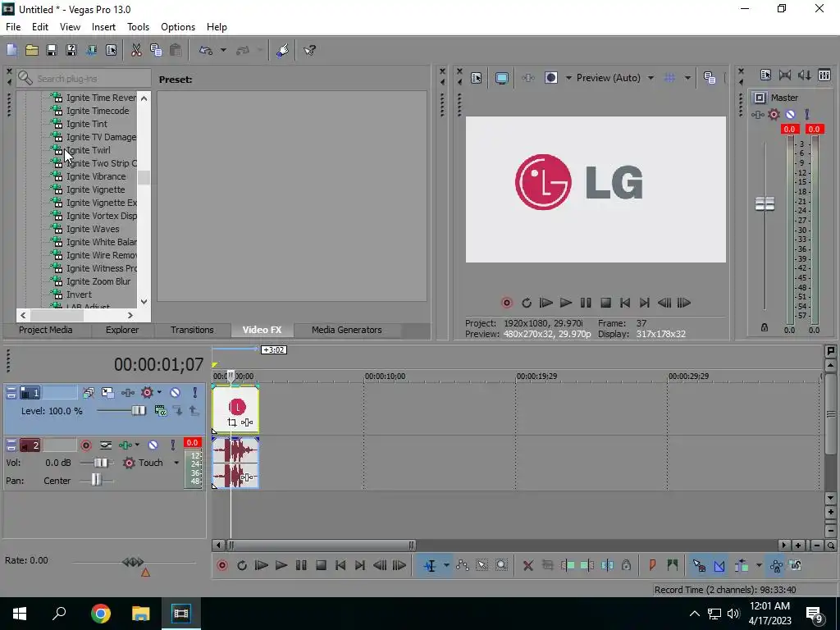Viewport: 840px width, 630px height.
Task: Switch to the Transitions tab
Action: click(192, 330)
